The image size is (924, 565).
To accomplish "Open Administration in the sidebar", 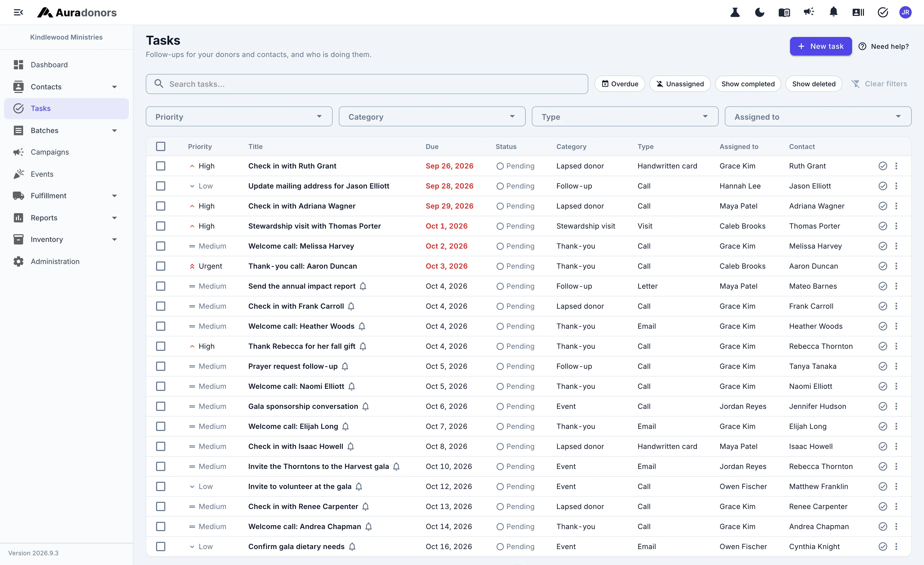I will click(66, 261).
